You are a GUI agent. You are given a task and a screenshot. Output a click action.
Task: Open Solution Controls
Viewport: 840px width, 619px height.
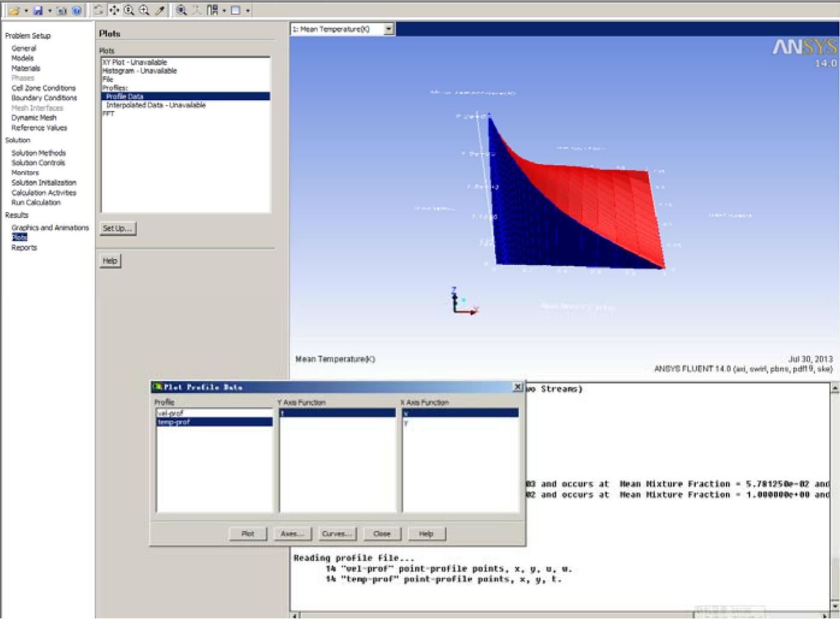(x=38, y=163)
